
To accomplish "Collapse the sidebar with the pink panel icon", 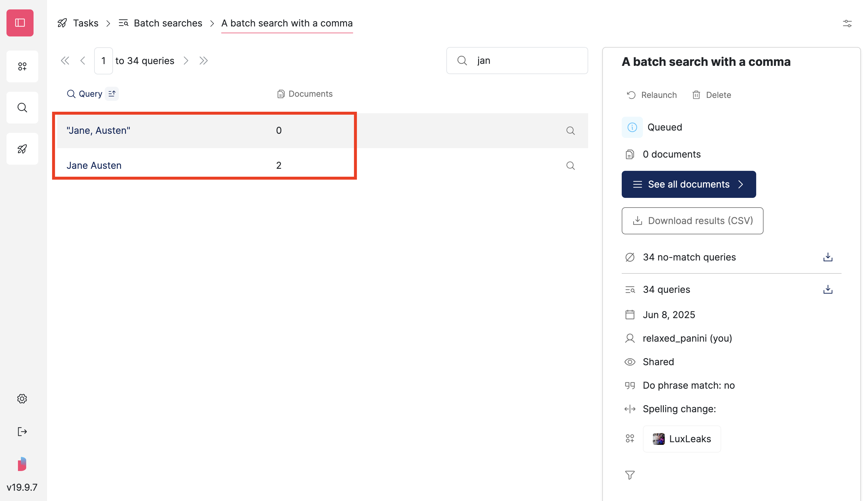I will coord(19,23).
